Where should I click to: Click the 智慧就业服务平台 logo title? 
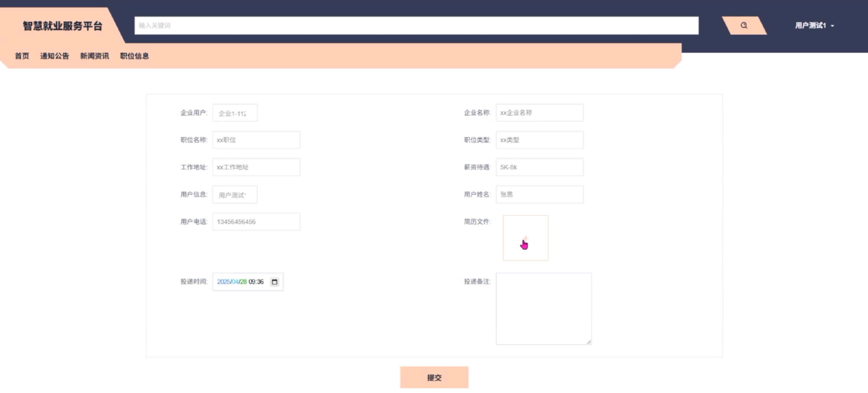pyautogui.click(x=62, y=26)
